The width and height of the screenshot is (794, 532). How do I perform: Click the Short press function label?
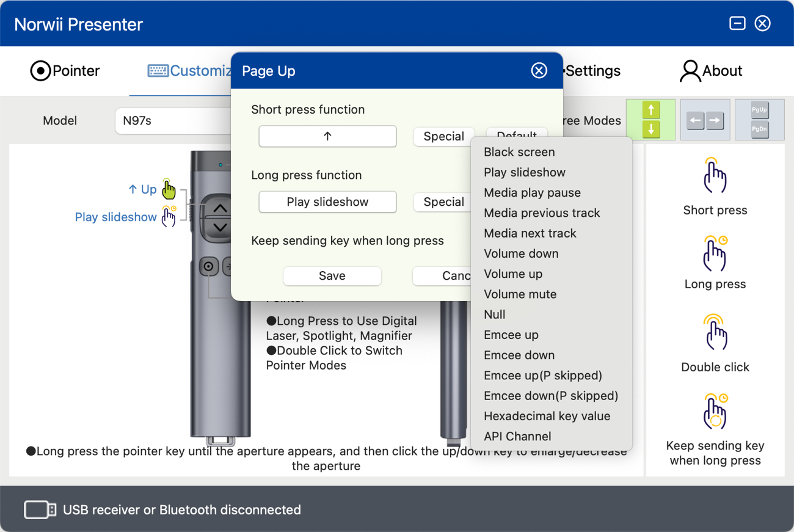(308, 109)
